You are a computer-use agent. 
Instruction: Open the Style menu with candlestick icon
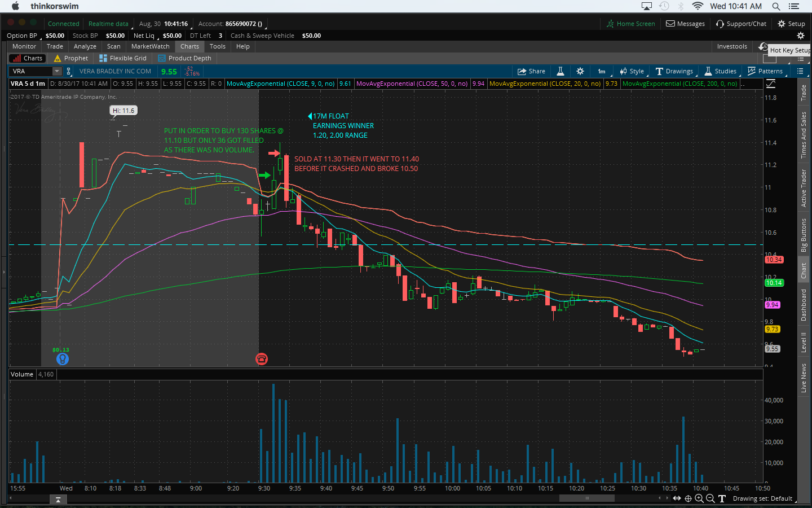pos(632,71)
